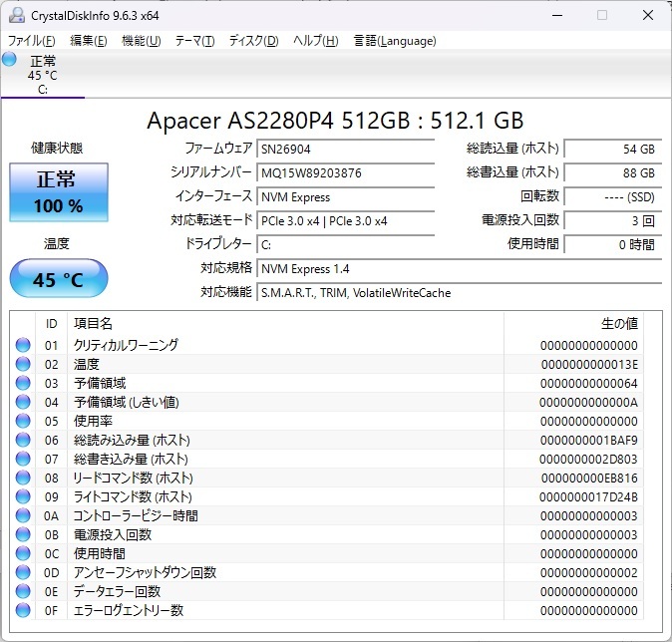The image size is (672, 642).
Task: Open the 言語(Language) menu
Action: click(395, 41)
